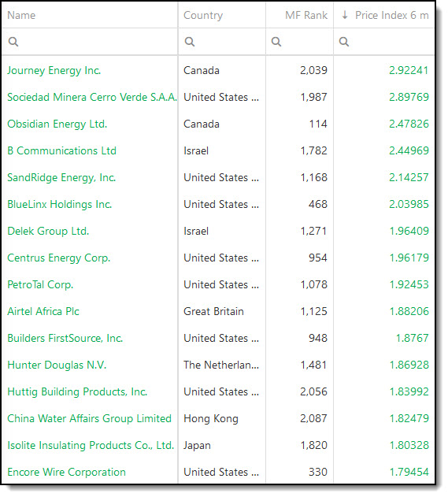Click the search icon under MF Rank column

(276, 42)
